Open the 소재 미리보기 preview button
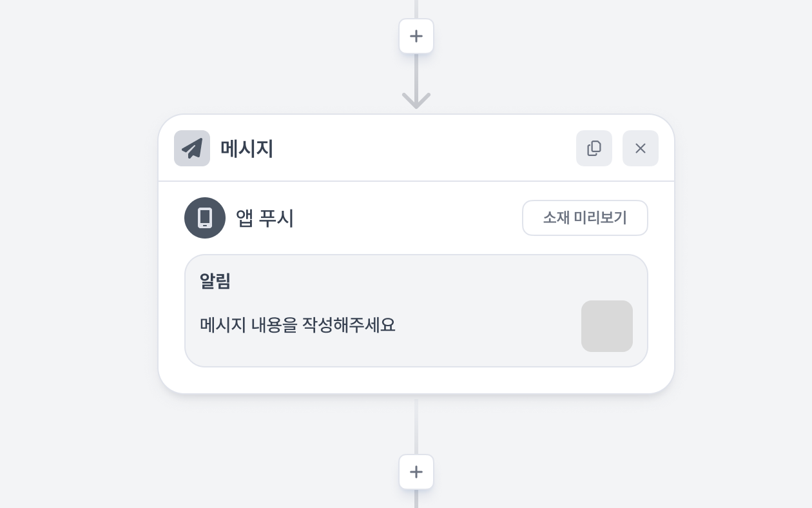 pyautogui.click(x=585, y=218)
